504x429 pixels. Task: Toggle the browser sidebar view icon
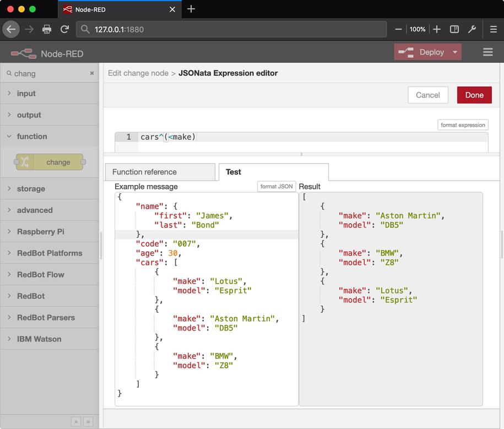[454, 29]
